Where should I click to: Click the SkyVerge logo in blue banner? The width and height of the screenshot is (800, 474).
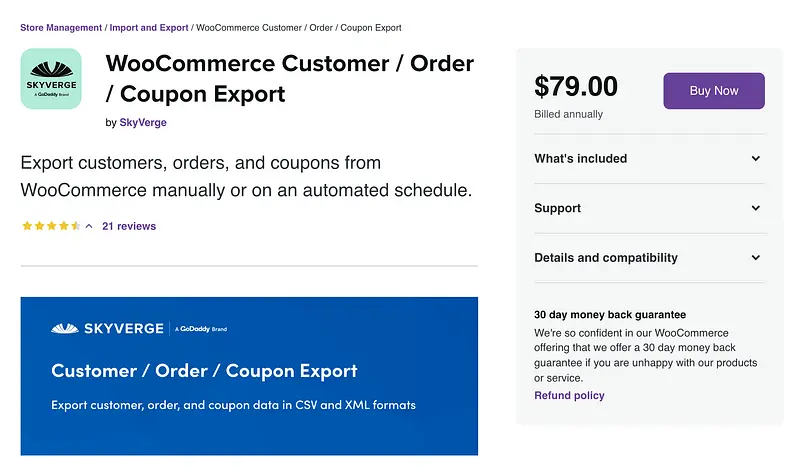tap(110, 328)
